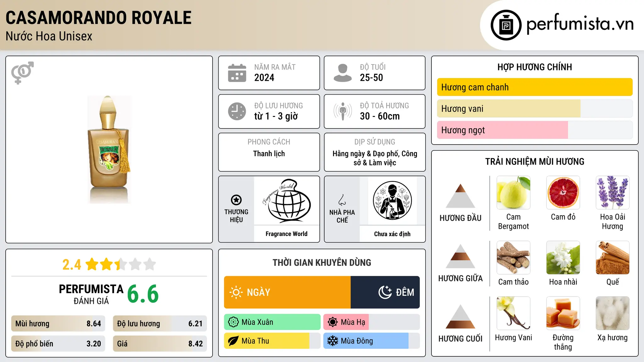Click the Mùa Đông season bar

click(x=372, y=341)
